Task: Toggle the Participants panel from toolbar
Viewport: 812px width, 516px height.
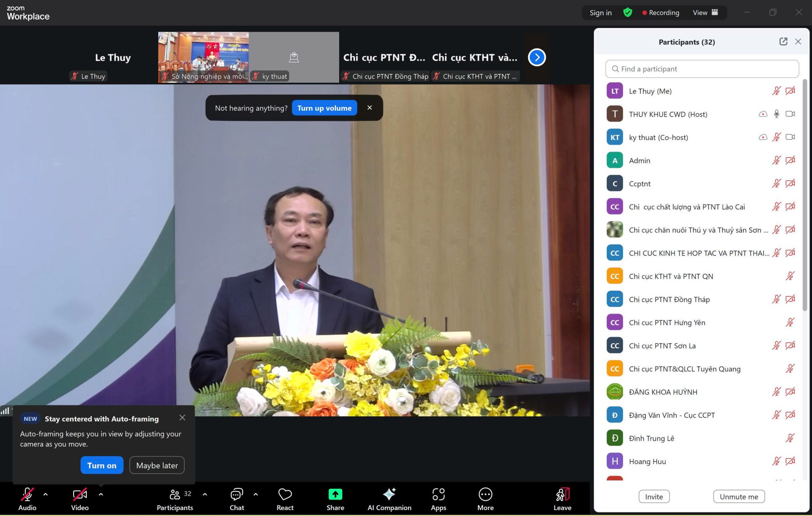Action: pyautogui.click(x=175, y=494)
